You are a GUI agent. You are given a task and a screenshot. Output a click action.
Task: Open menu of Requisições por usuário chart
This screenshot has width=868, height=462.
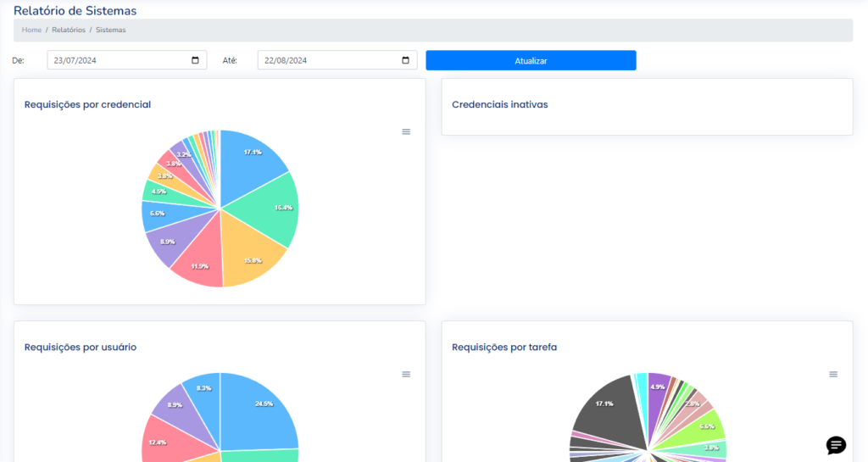point(406,375)
